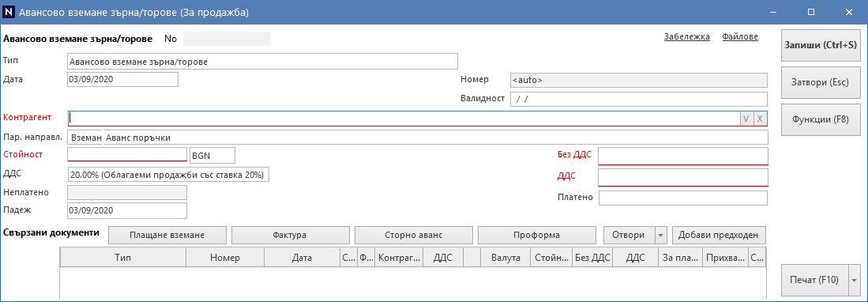Click the Платено field
The height and width of the screenshot is (302, 868).
point(683,198)
